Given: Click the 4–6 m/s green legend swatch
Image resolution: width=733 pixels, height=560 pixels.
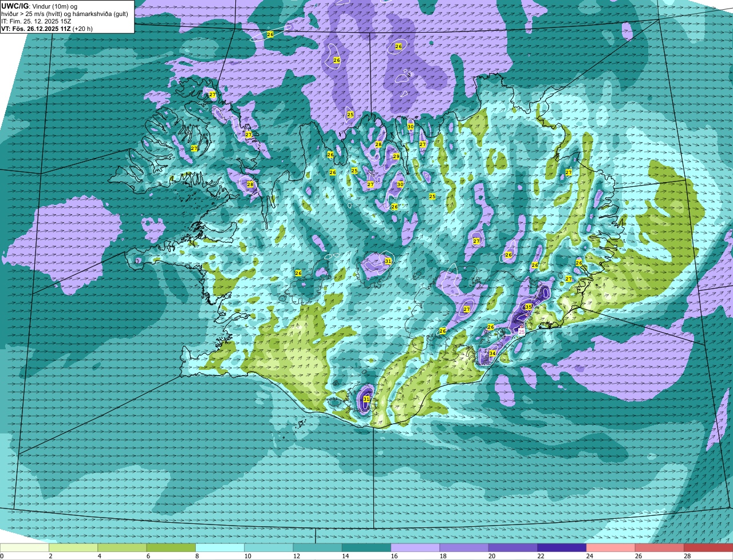Looking at the screenshot, I should 122,548.
